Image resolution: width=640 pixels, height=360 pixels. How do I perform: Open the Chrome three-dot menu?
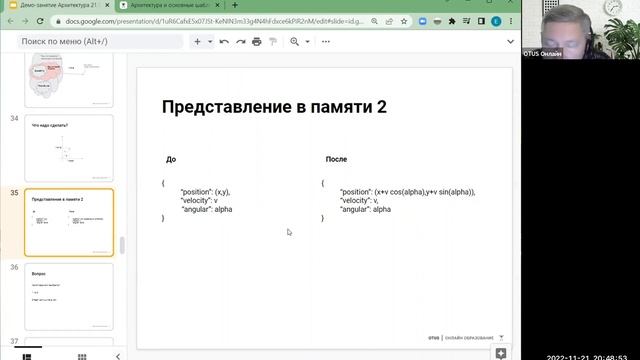pyautogui.click(x=511, y=21)
